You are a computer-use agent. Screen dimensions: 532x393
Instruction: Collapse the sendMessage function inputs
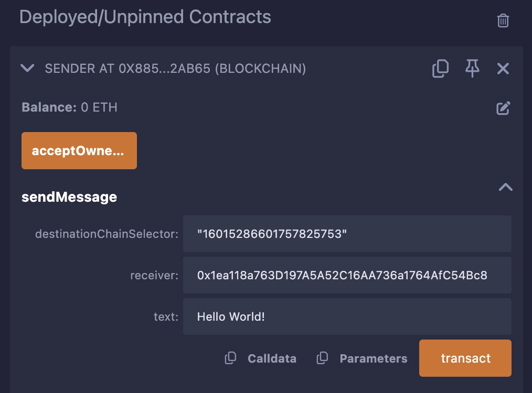[505, 187]
